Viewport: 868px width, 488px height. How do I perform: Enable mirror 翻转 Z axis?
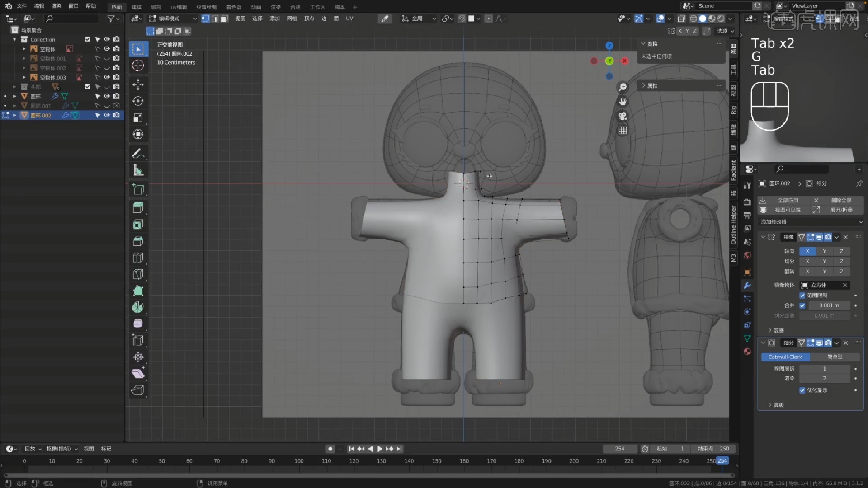[x=841, y=272]
